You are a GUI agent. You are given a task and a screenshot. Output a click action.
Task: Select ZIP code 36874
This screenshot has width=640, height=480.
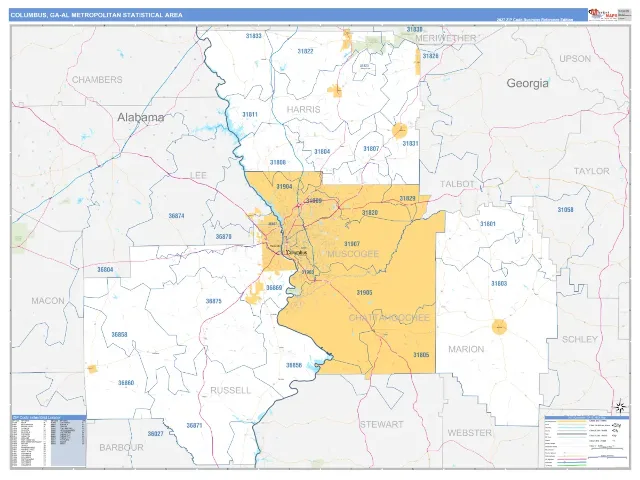(176, 216)
